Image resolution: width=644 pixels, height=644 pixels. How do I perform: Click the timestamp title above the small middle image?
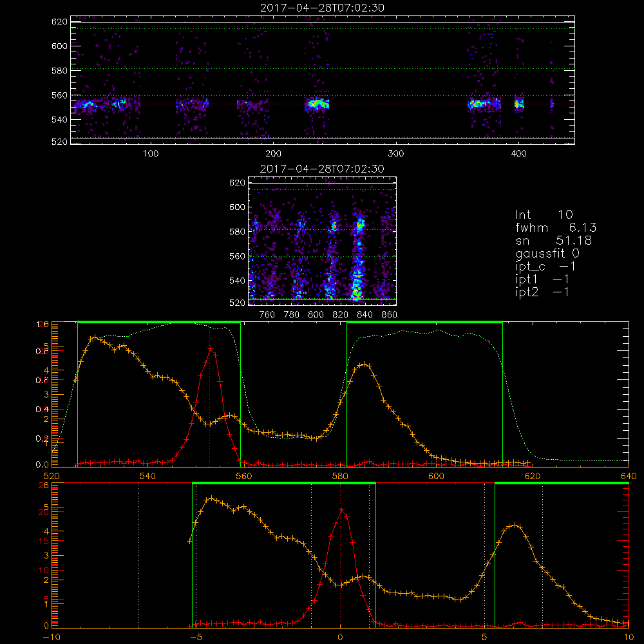pyautogui.click(x=322, y=169)
